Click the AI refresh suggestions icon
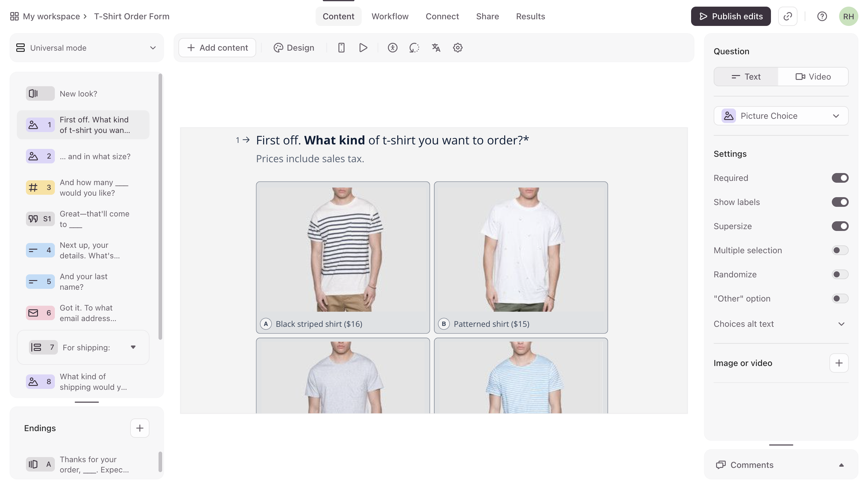This screenshot has height=489, width=868. pos(414,48)
